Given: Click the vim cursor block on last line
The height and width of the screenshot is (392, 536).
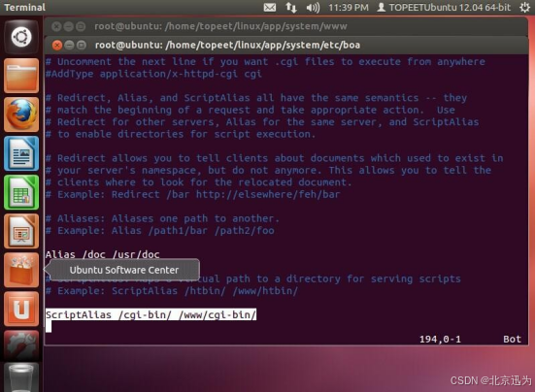Looking at the screenshot, I should coord(49,327).
